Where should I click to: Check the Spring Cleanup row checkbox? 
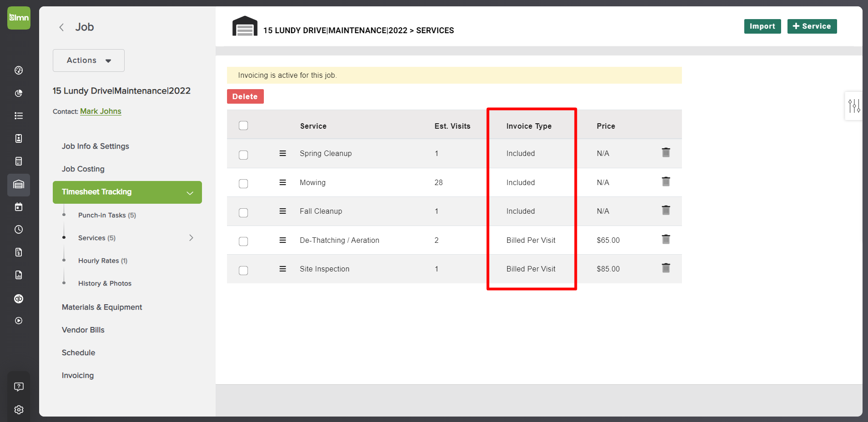point(243,155)
